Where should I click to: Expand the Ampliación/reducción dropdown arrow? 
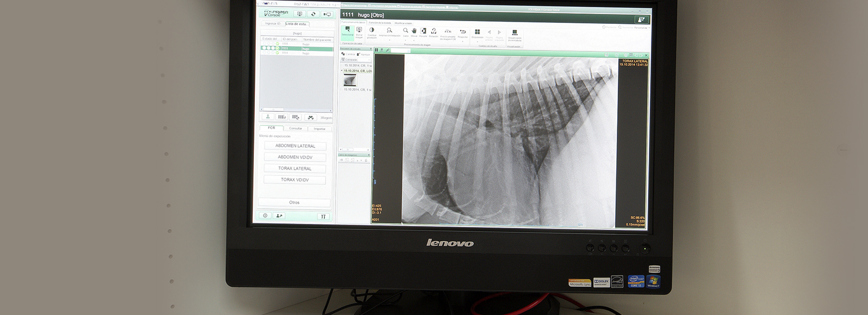(x=390, y=40)
